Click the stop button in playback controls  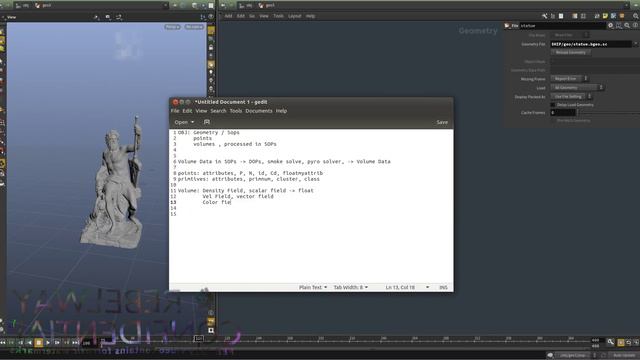tap(39, 343)
